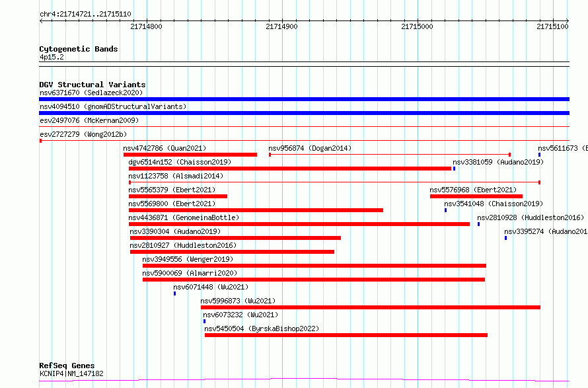Open the nsv2810928 (Huddleston2016) label
This screenshot has width=588, height=388.
coord(531,217)
